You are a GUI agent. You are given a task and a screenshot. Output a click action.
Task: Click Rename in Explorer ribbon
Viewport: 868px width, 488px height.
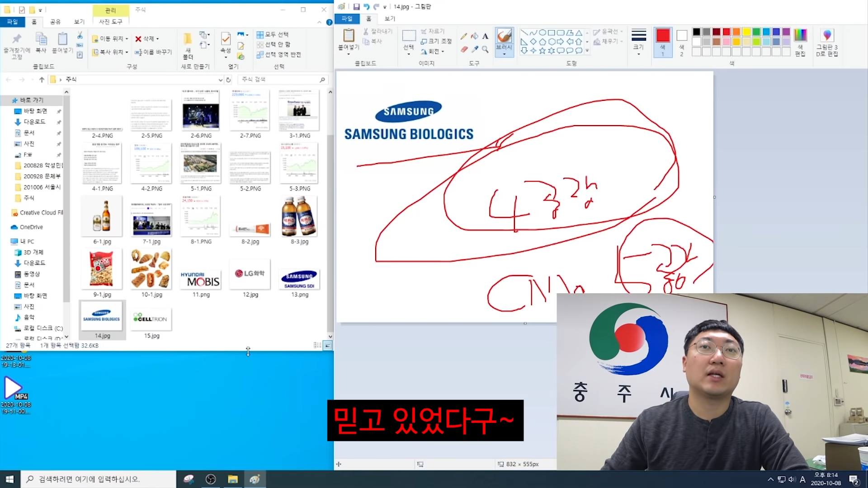(x=154, y=52)
